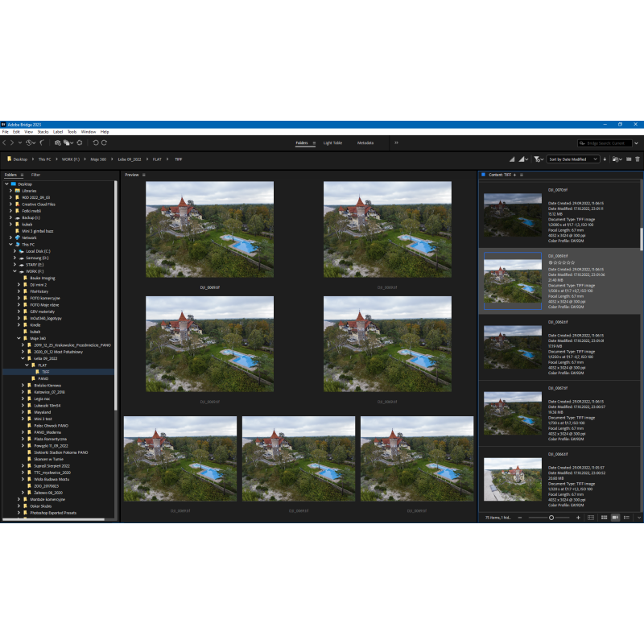644x644 pixels.
Task: Click the boomerang return-to-app icon
Action: click(x=40, y=142)
